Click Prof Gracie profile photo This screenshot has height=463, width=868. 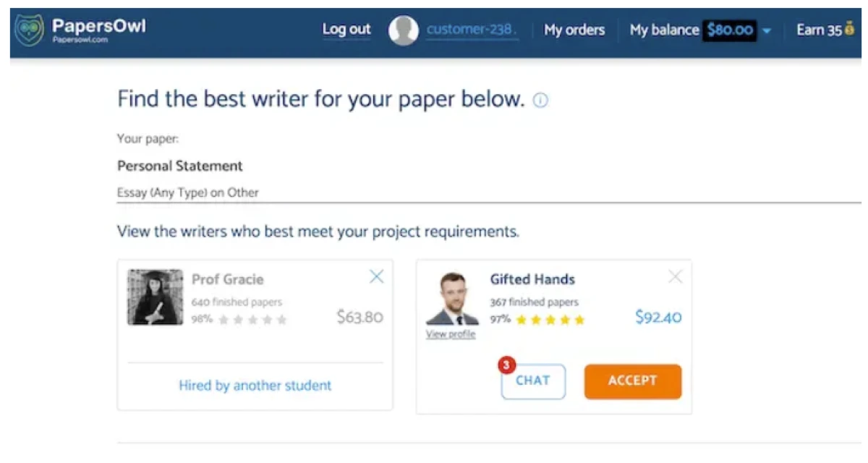pyautogui.click(x=156, y=297)
